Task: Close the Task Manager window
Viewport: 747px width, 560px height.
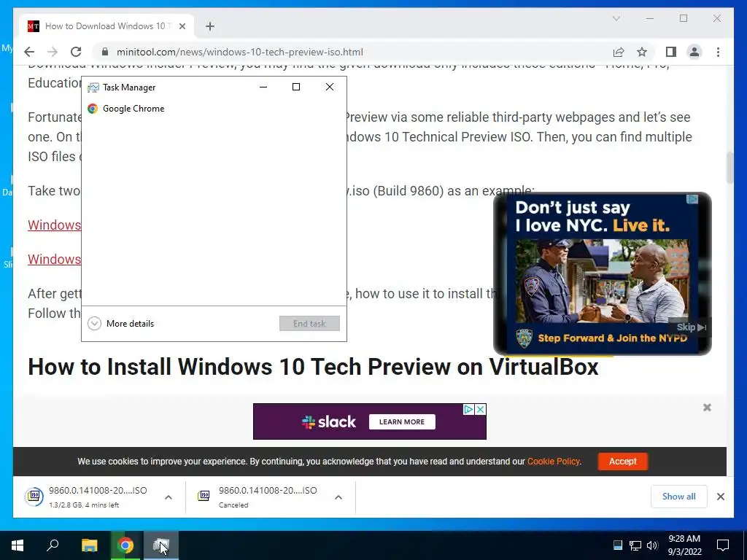Action: [330, 87]
